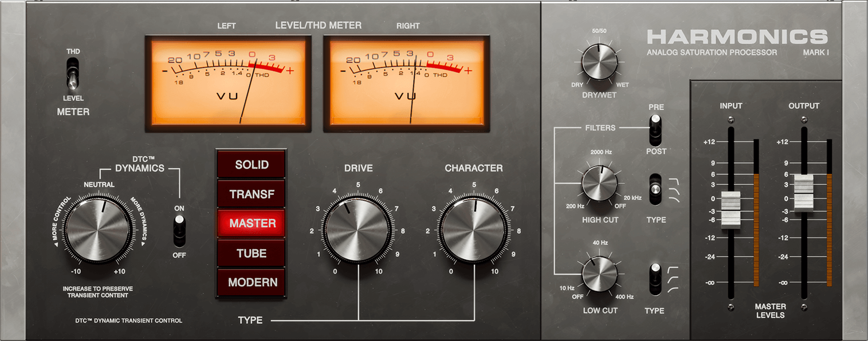This screenshot has width=868, height=341.
Task: Click the High Cut filter knob
Action: coord(599,183)
